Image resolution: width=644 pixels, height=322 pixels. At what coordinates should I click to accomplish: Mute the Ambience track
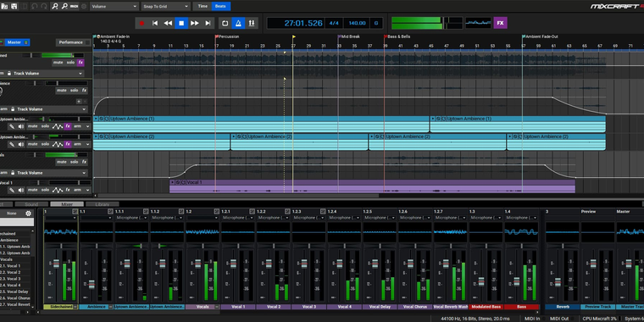(x=62, y=91)
